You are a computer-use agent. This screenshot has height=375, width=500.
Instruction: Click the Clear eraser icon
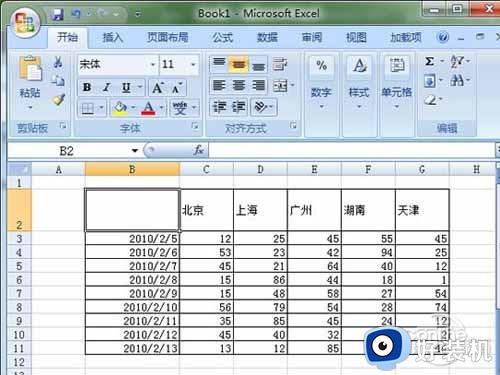tap(431, 100)
